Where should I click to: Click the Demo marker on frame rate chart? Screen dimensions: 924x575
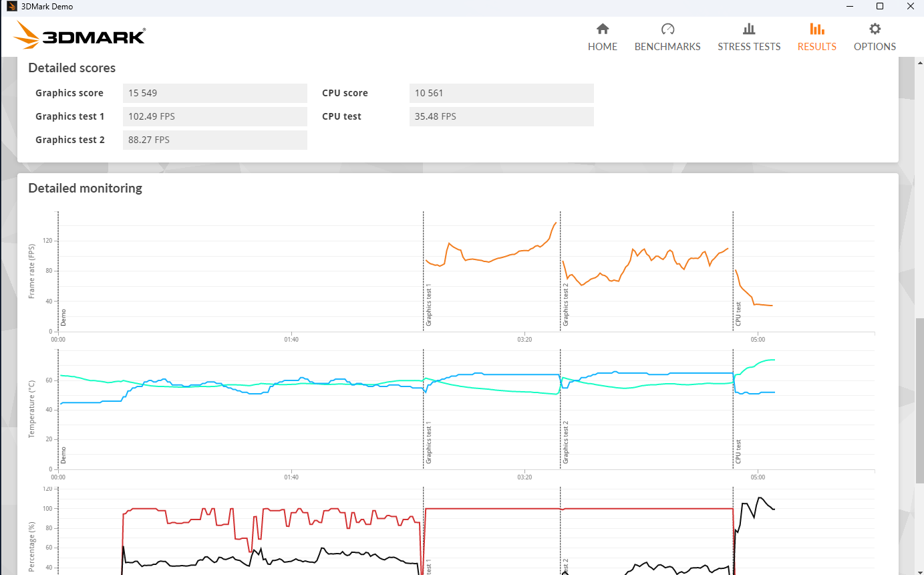[63, 317]
